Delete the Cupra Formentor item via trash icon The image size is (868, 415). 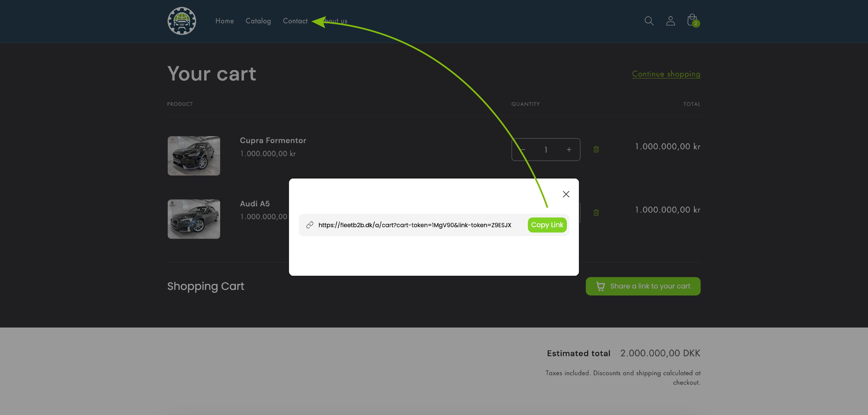[596, 149]
